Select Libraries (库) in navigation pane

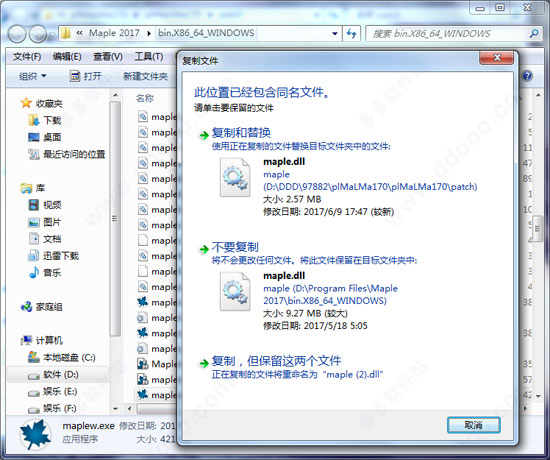pos(33,188)
